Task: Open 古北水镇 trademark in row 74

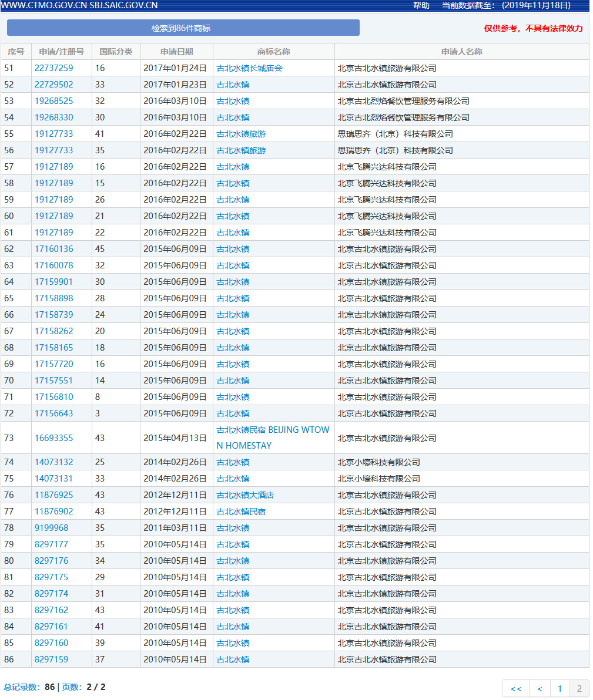Action: 233,462
